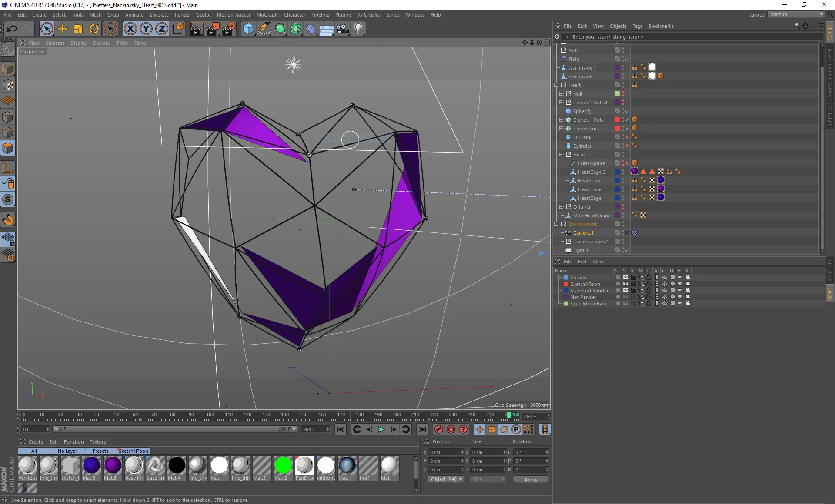Select the Move tool in top toolbar
Viewport: 835px width, 504px height.
coord(62,29)
